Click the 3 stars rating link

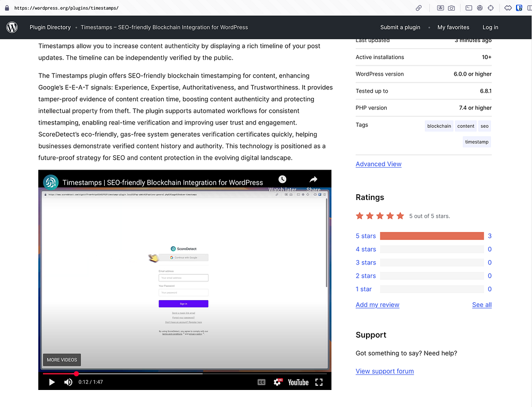tap(366, 262)
